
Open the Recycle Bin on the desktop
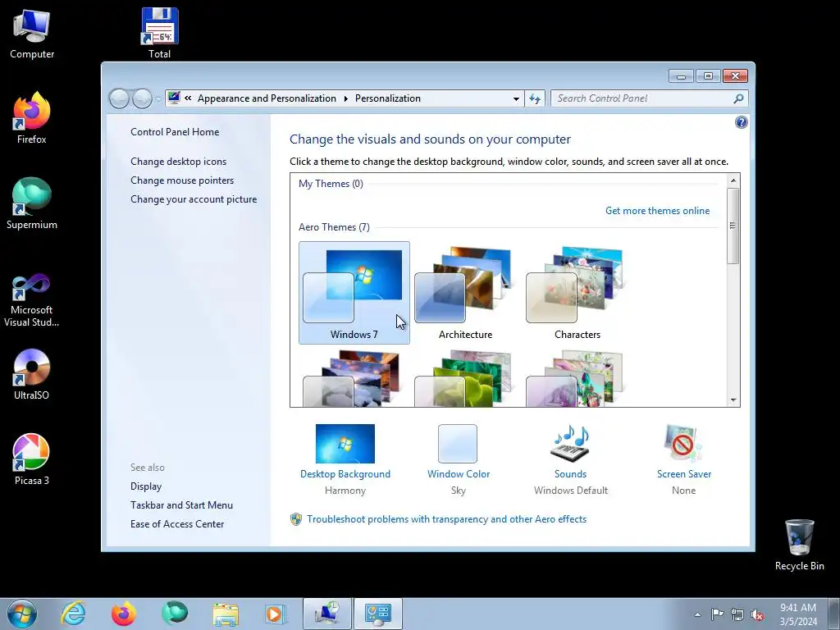pyautogui.click(x=799, y=545)
